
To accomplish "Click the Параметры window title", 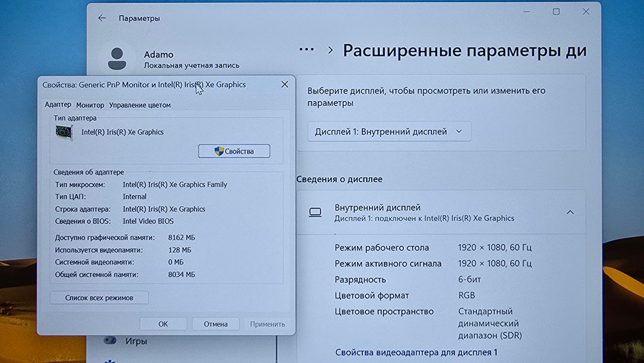I will point(139,18).
